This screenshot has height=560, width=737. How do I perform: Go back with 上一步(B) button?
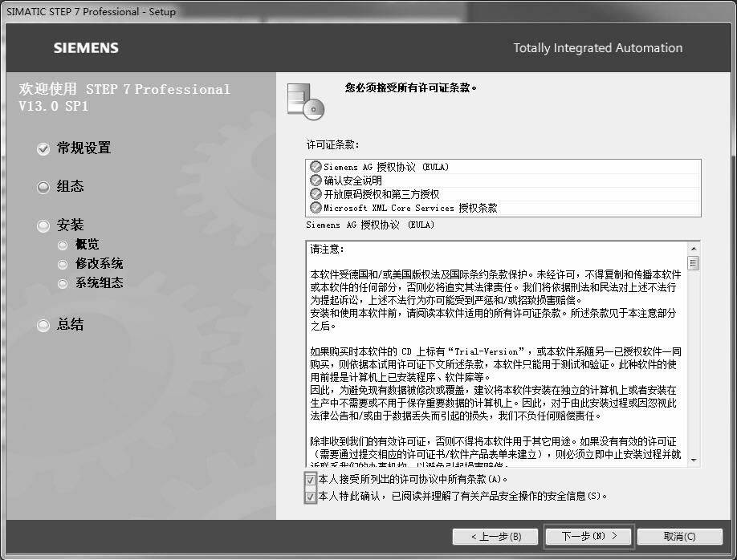[x=495, y=537]
